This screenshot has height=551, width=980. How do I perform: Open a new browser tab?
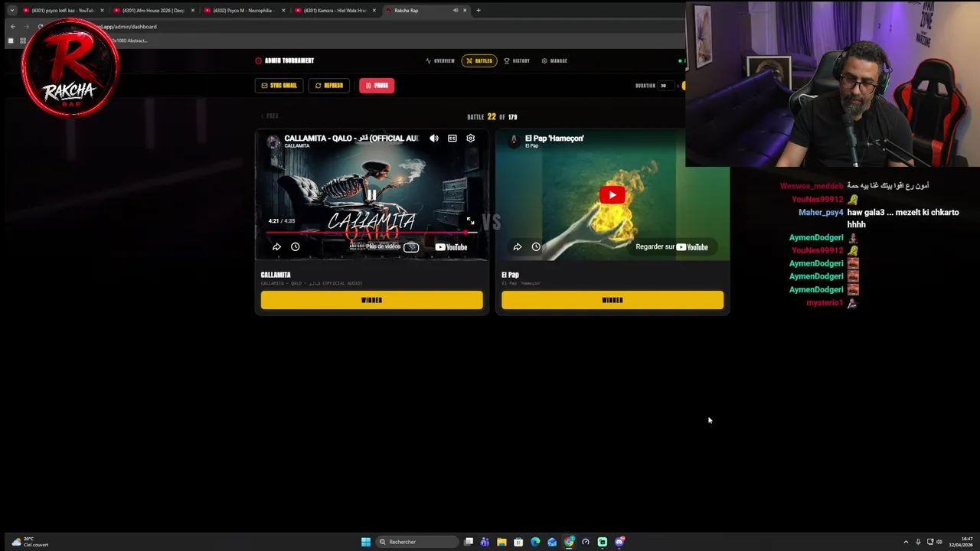point(479,11)
